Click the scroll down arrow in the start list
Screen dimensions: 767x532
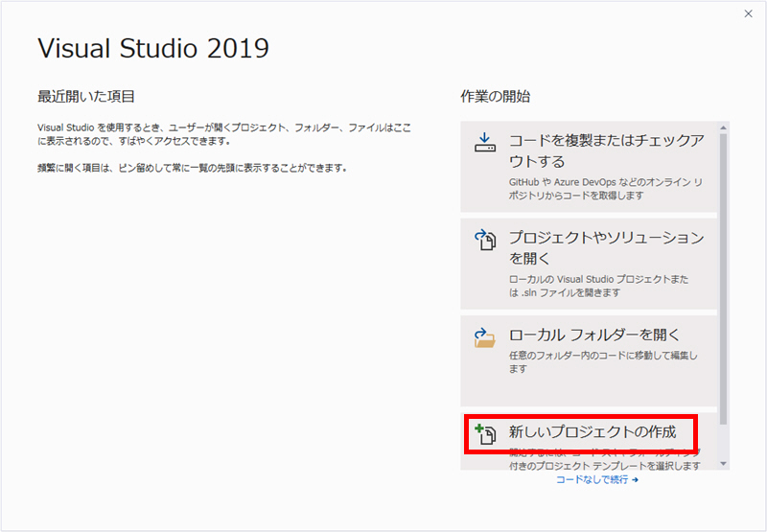tap(724, 464)
